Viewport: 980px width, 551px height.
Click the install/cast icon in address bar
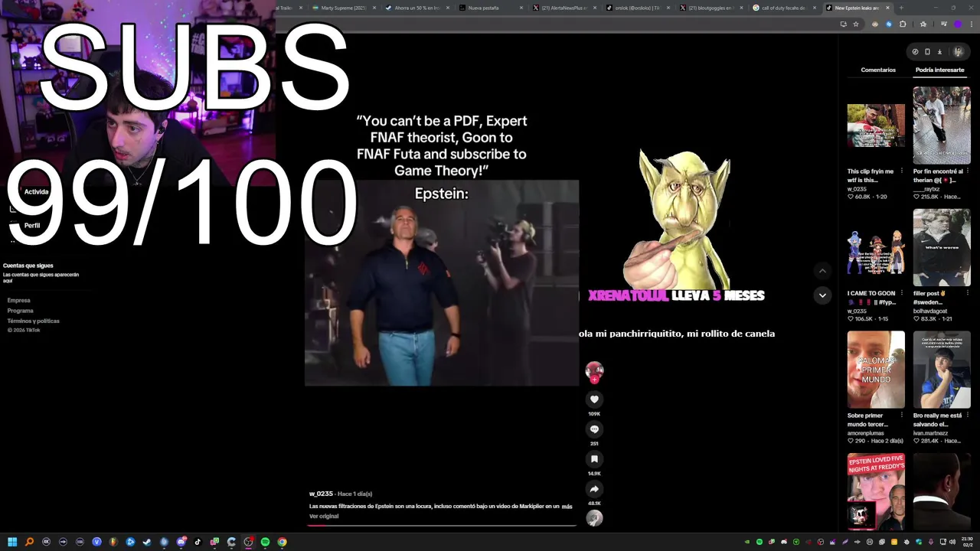pos(843,24)
